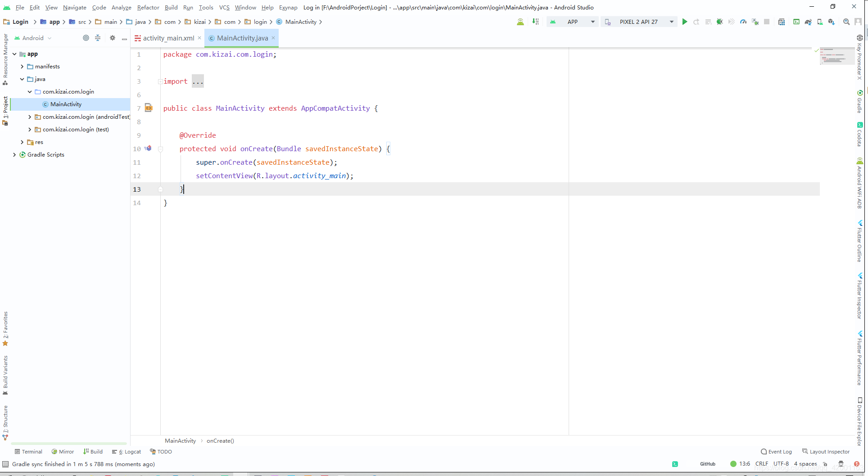Image resolution: width=868 pixels, height=476 pixels.
Task: Open the Event Log
Action: [x=776, y=452]
